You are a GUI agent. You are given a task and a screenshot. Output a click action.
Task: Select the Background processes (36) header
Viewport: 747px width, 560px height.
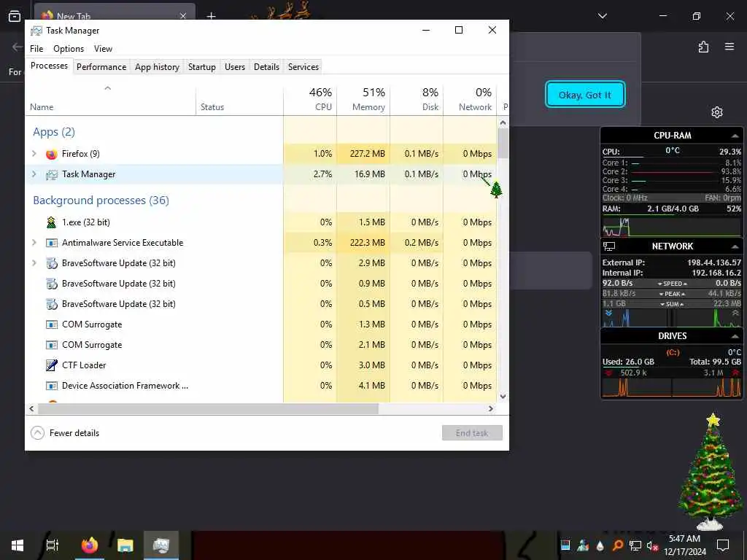pyautogui.click(x=101, y=201)
